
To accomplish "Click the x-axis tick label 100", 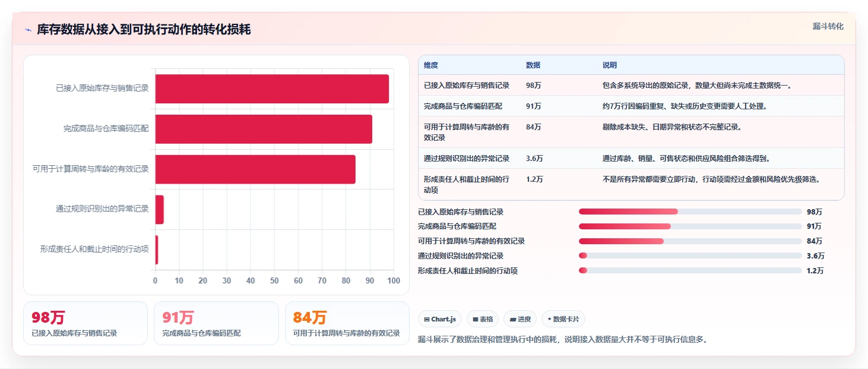I will tap(394, 280).
